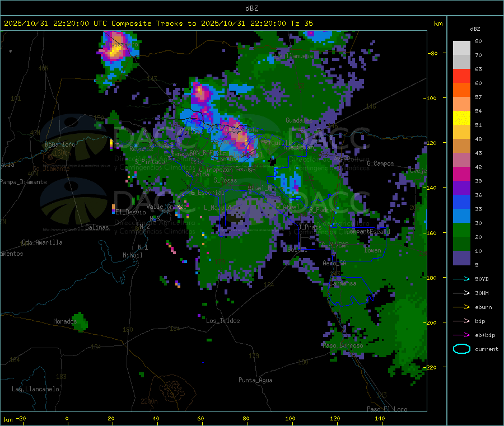Click the magenta eb+bip arrow in legend
The height and width of the screenshot is (426, 504).
pos(461,335)
